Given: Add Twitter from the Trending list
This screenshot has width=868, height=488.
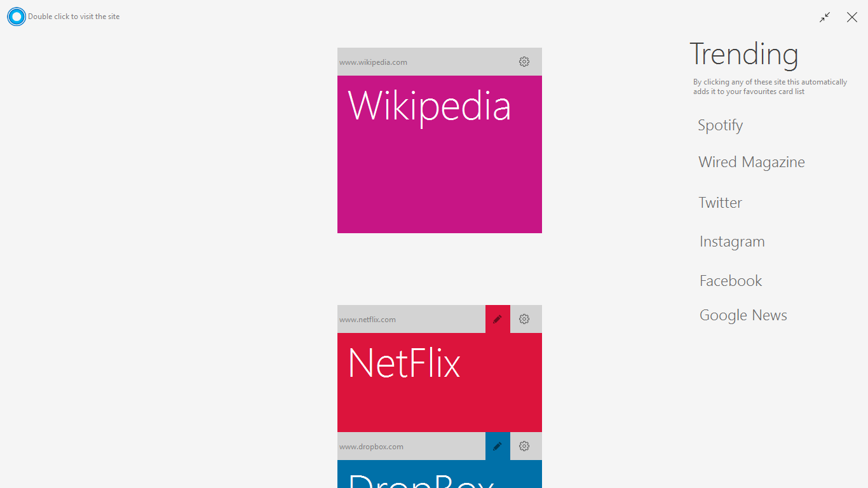Looking at the screenshot, I should (721, 203).
